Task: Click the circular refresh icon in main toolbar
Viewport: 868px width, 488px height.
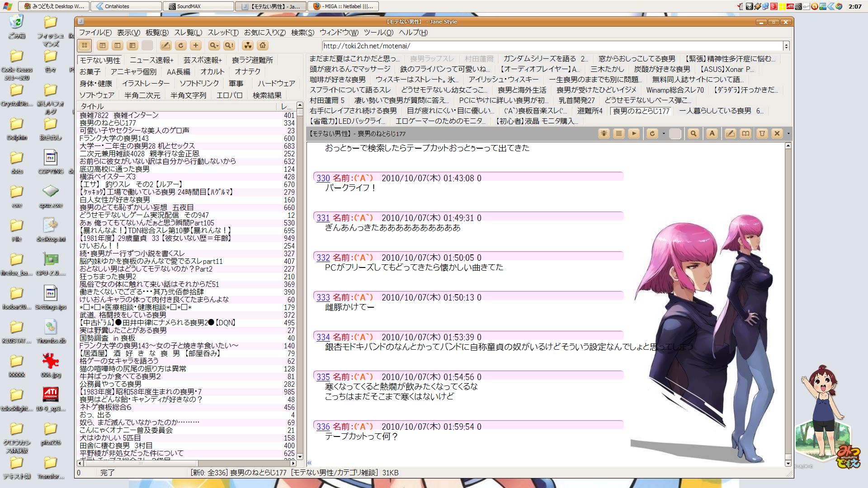Action: coord(180,45)
